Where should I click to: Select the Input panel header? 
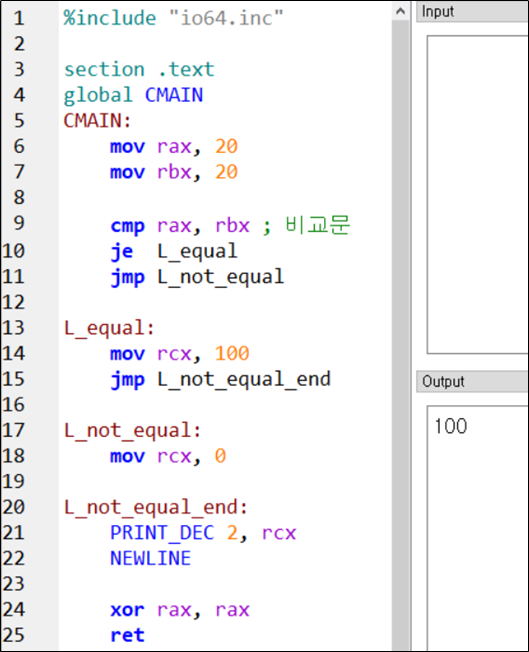tap(472, 12)
